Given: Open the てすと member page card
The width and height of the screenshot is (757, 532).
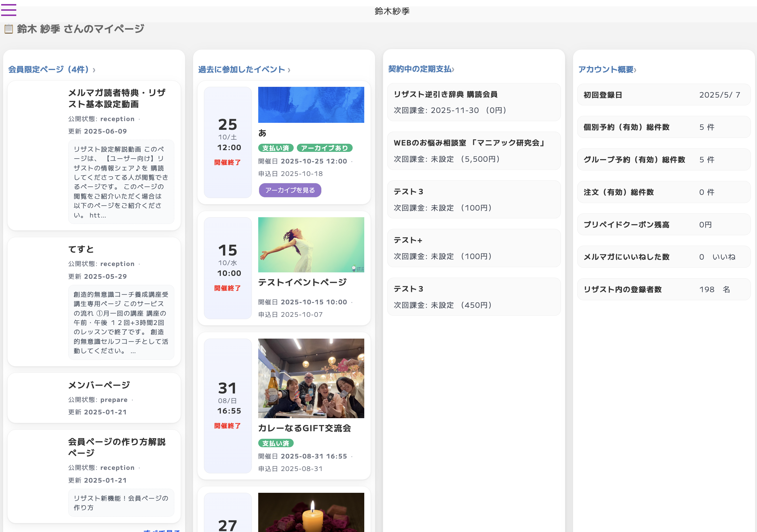Looking at the screenshot, I should (81, 249).
